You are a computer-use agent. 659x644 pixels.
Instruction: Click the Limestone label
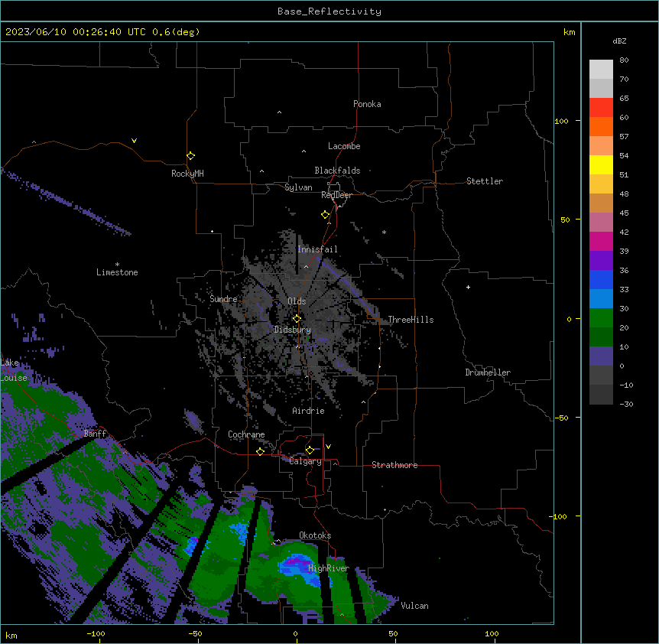pyautogui.click(x=117, y=272)
